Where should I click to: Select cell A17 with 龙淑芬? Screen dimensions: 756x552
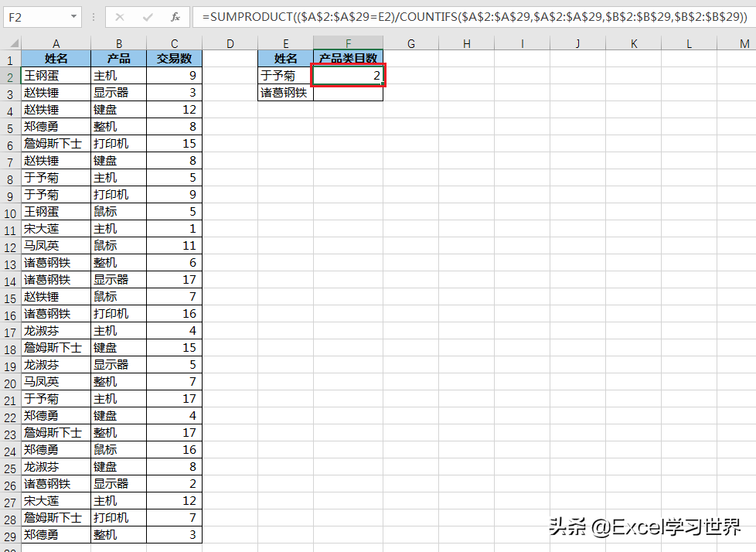coord(56,330)
